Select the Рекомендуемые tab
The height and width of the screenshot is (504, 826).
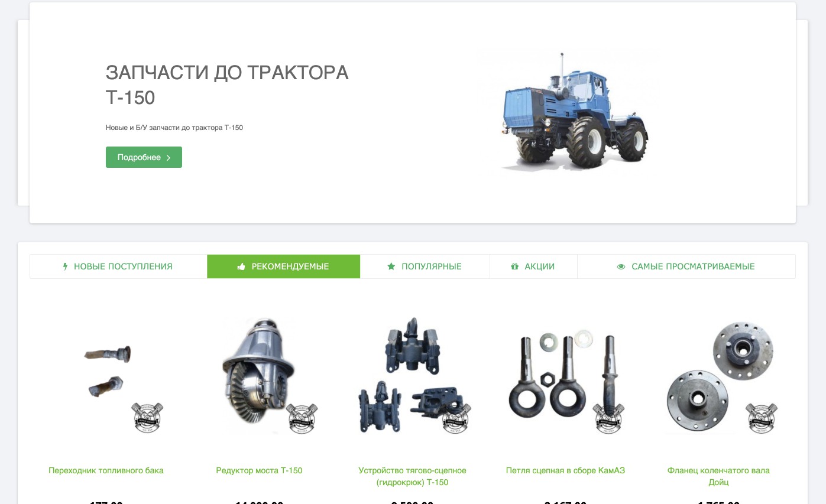click(x=284, y=266)
